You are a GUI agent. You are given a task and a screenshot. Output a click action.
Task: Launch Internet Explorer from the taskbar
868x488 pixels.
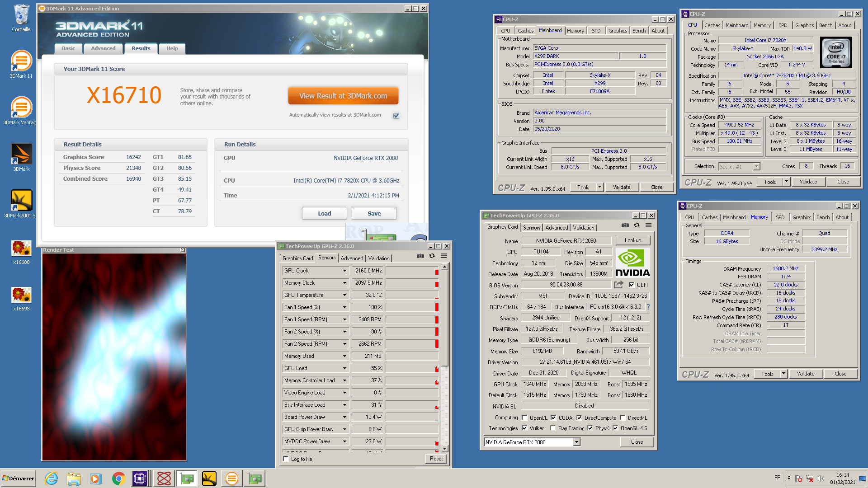pos(51,479)
